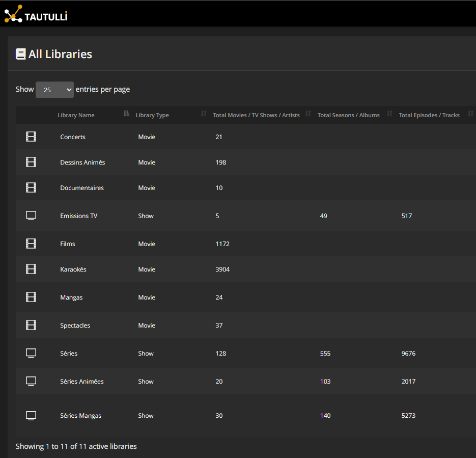This screenshot has width=476, height=458.
Task: Click the TV icon beside Emissions TV
Action: pos(31,215)
